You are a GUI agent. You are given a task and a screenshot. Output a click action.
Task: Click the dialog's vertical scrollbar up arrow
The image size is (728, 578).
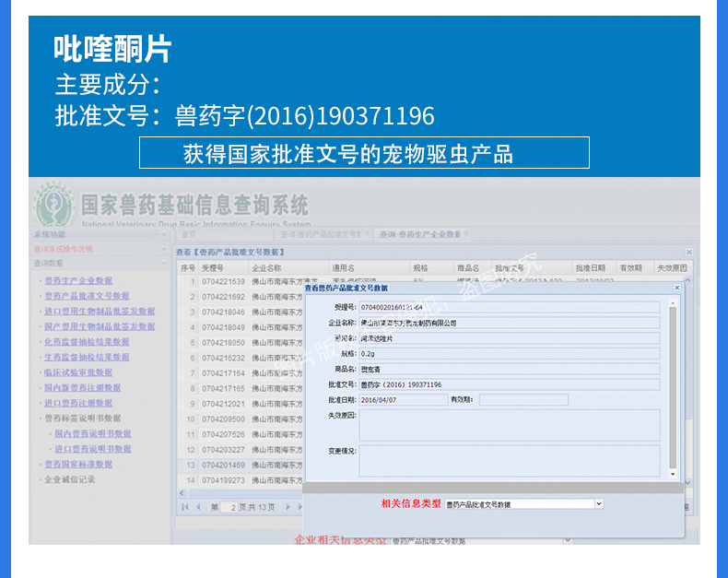click(673, 303)
